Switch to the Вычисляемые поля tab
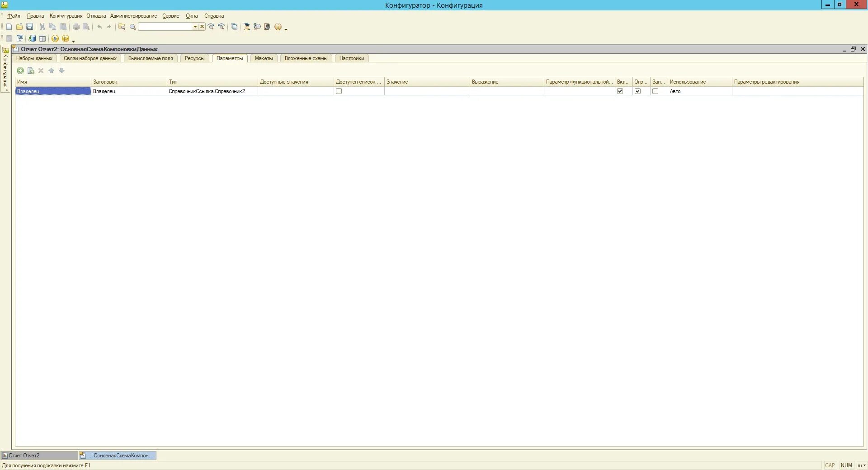The image size is (868, 470). coord(151,58)
